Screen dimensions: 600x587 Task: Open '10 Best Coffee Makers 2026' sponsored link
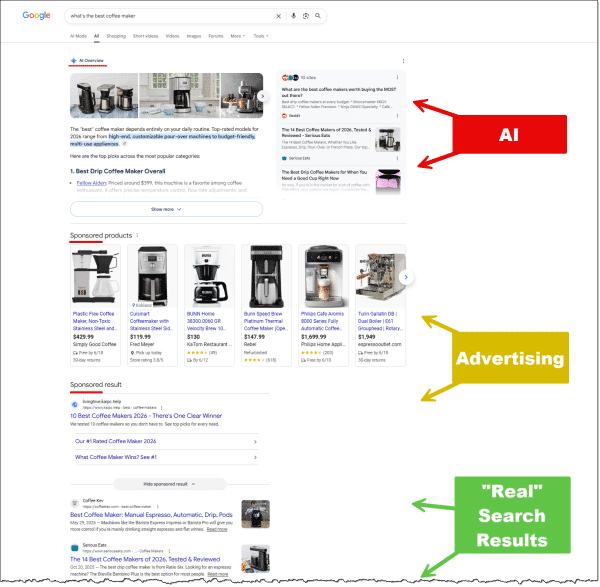coord(146,416)
